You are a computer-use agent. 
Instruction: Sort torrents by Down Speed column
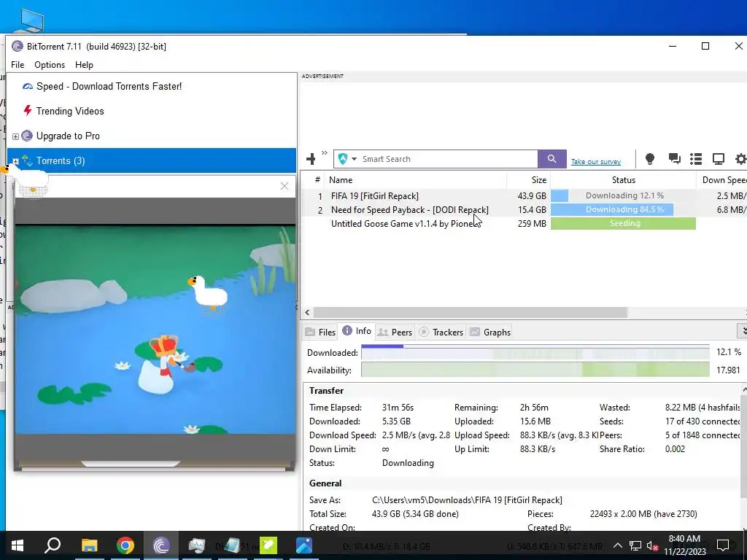724,180
